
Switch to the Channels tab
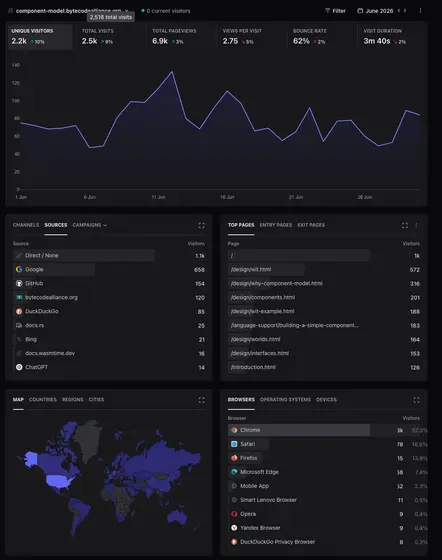[26, 225]
